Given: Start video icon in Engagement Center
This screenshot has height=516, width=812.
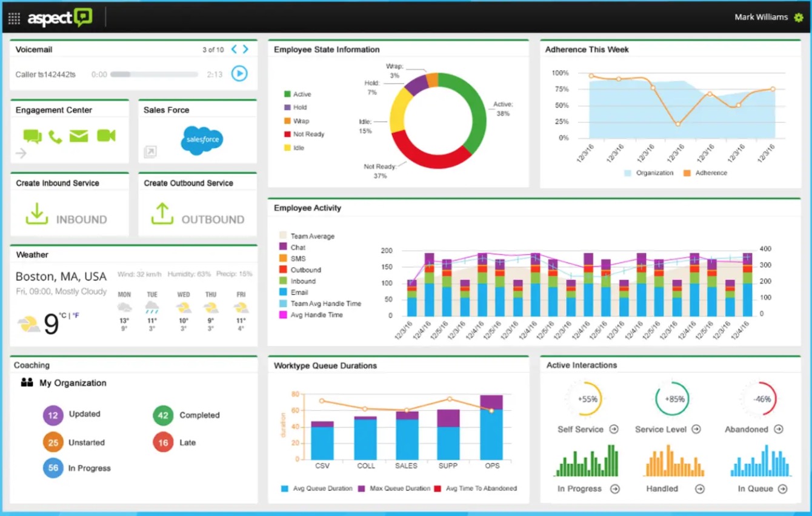Looking at the screenshot, I should point(106,136).
